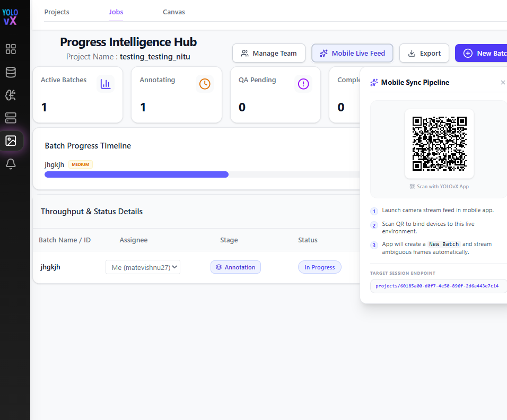
Task: Open the assignee dropdown Me (matevishnu27)
Action: tap(143, 267)
